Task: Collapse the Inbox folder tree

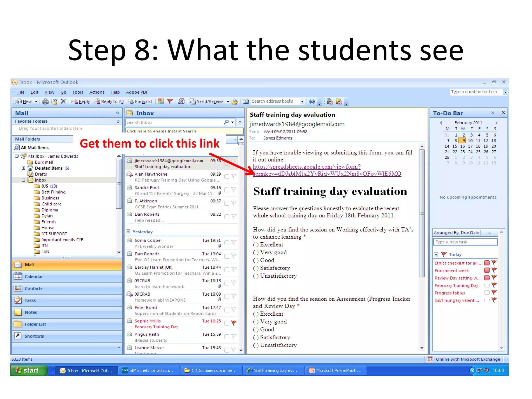Action: pos(23,180)
